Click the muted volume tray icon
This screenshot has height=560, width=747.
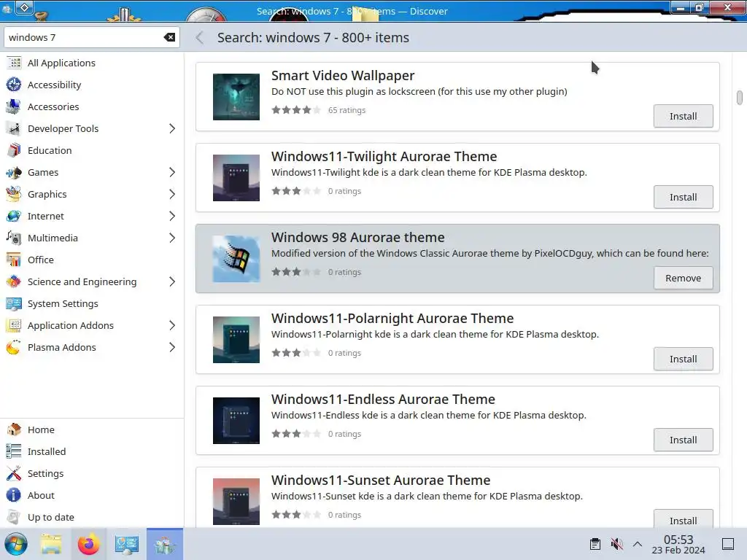point(617,544)
